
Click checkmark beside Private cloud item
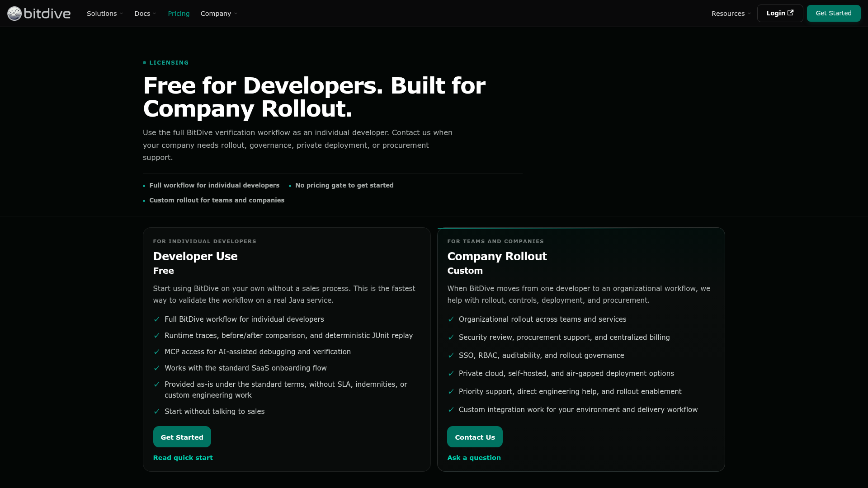[x=451, y=374]
